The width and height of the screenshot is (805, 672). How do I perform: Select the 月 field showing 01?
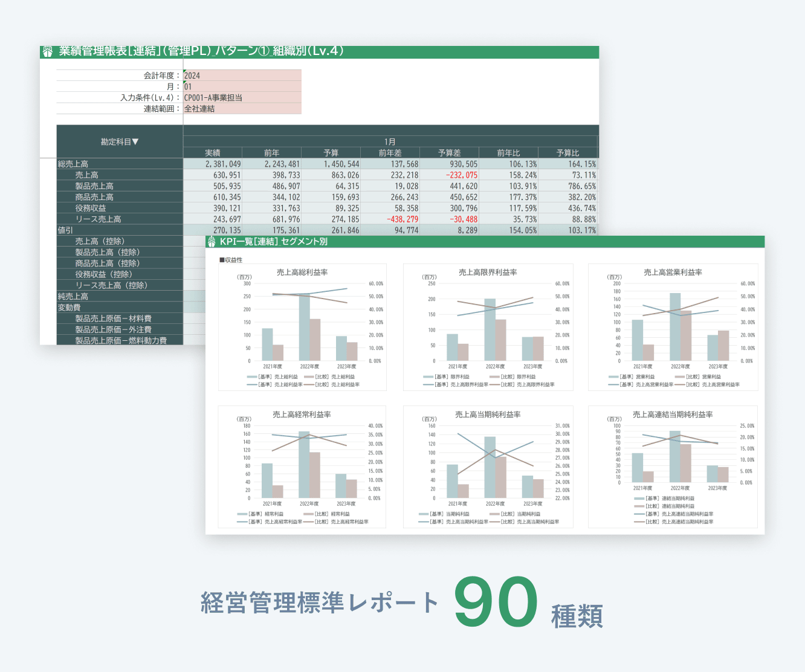click(x=242, y=86)
